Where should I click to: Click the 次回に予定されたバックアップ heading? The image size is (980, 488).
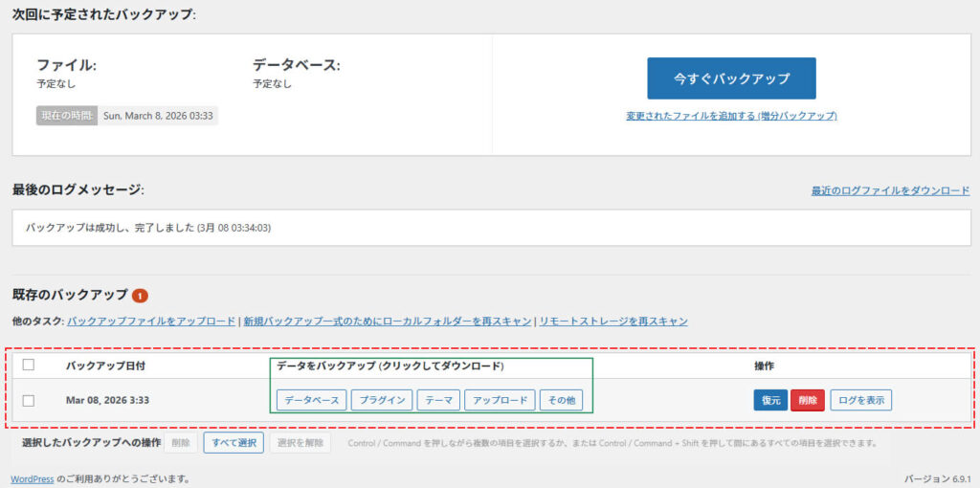pyautogui.click(x=104, y=13)
